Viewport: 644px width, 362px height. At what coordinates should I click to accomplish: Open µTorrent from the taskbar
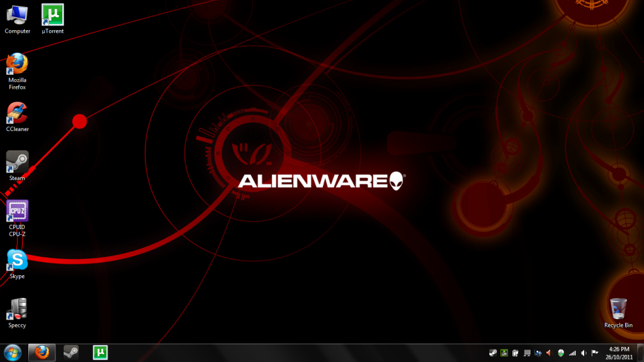pyautogui.click(x=100, y=353)
